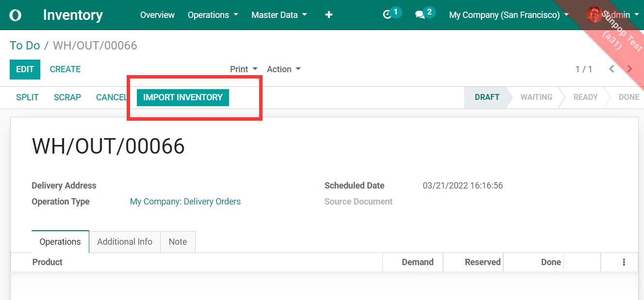Open To Do breadcrumb link

(x=25, y=46)
